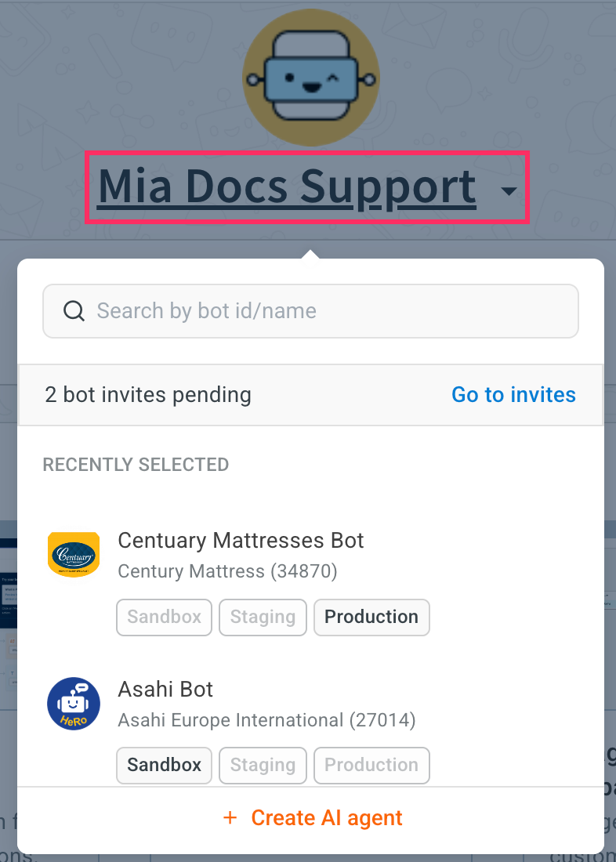This screenshot has width=616, height=862.
Task: Focus the Search by bot id/name field
Action: click(x=329, y=311)
